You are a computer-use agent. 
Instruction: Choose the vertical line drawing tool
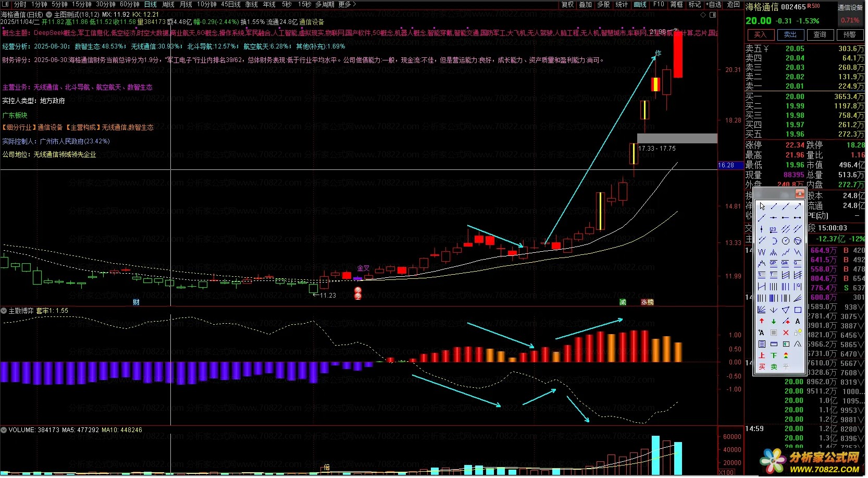tap(762, 229)
